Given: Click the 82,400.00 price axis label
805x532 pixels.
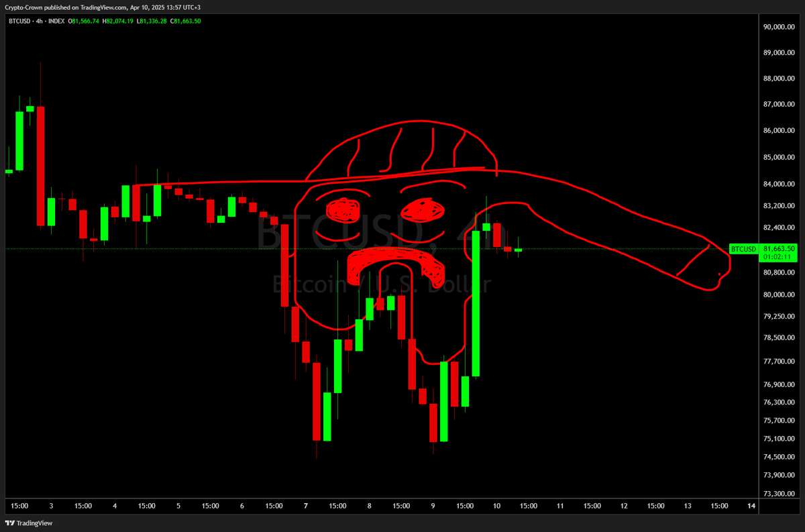Looking at the screenshot, I should [779, 228].
